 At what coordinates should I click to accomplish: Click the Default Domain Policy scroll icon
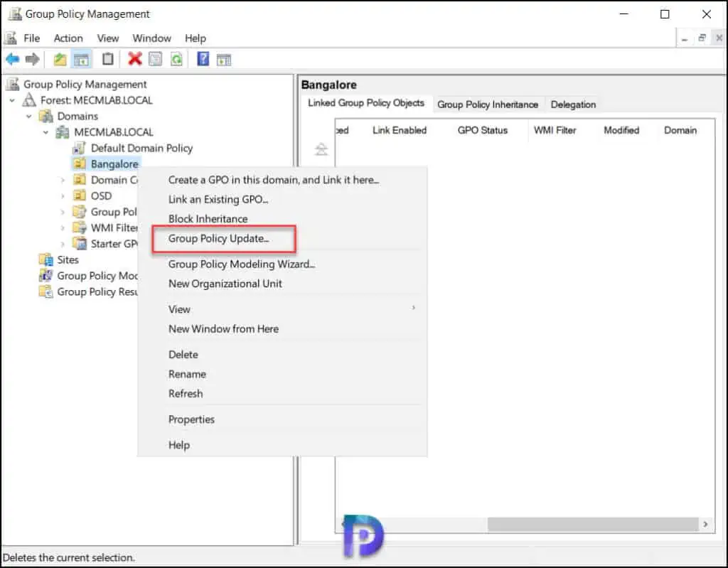[80, 148]
